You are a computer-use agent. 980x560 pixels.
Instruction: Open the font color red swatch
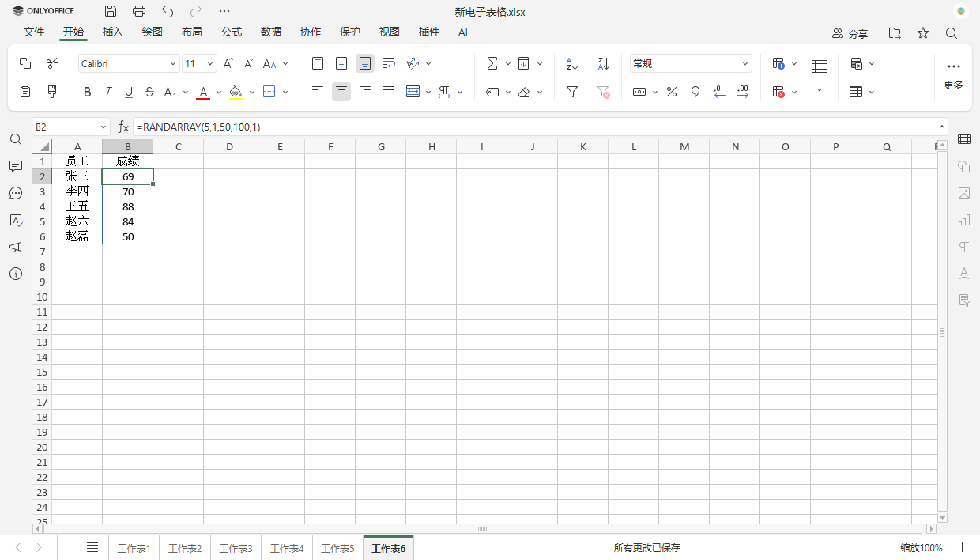tap(203, 92)
